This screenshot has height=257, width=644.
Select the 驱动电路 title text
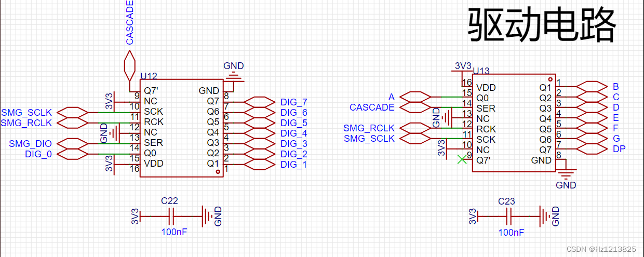click(542, 25)
